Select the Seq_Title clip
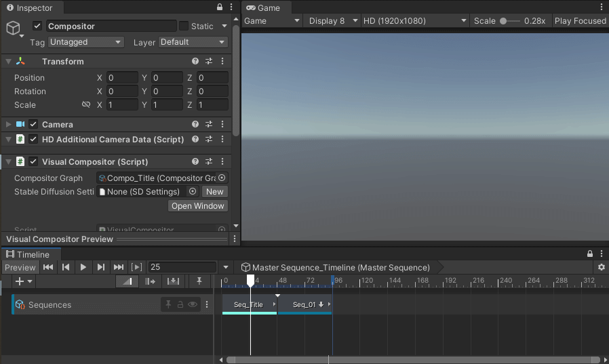Image resolution: width=609 pixels, height=364 pixels. 250,304
